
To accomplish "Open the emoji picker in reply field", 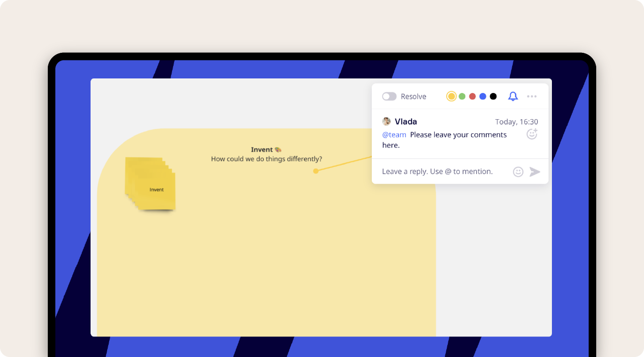I will [x=518, y=172].
